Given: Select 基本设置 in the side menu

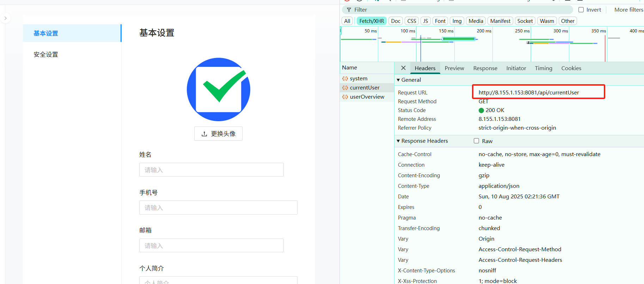Looking at the screenshot, I should pyautogui.click(x=72, y=33).
